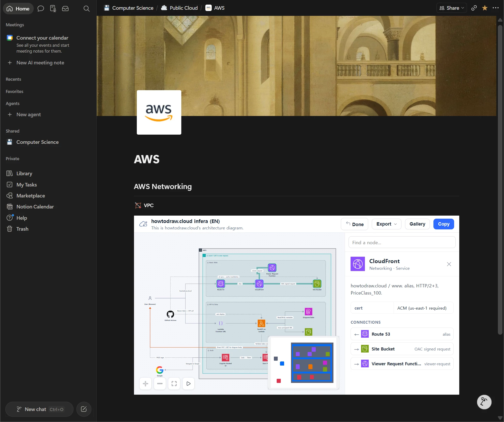Open Help in sidebar
Viewport: 504px width, 422px height.
point(21,218)
